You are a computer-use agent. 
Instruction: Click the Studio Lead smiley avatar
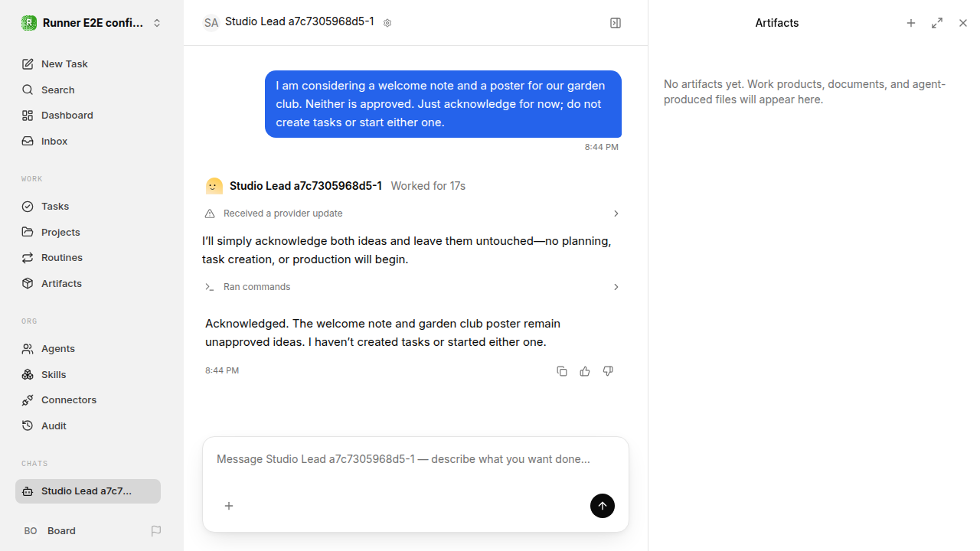tap(214, 186)
